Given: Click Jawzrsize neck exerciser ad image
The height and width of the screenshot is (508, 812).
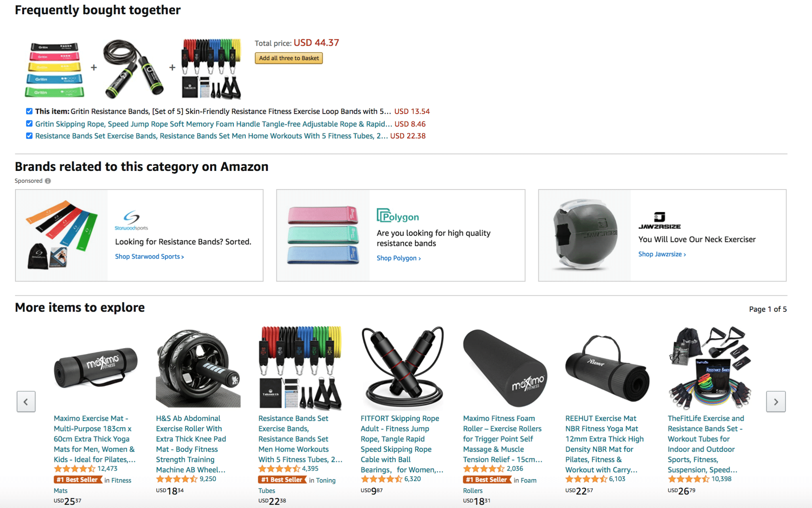Looking at the screenshot, I should pyautogui.click(x=585, y=235).
